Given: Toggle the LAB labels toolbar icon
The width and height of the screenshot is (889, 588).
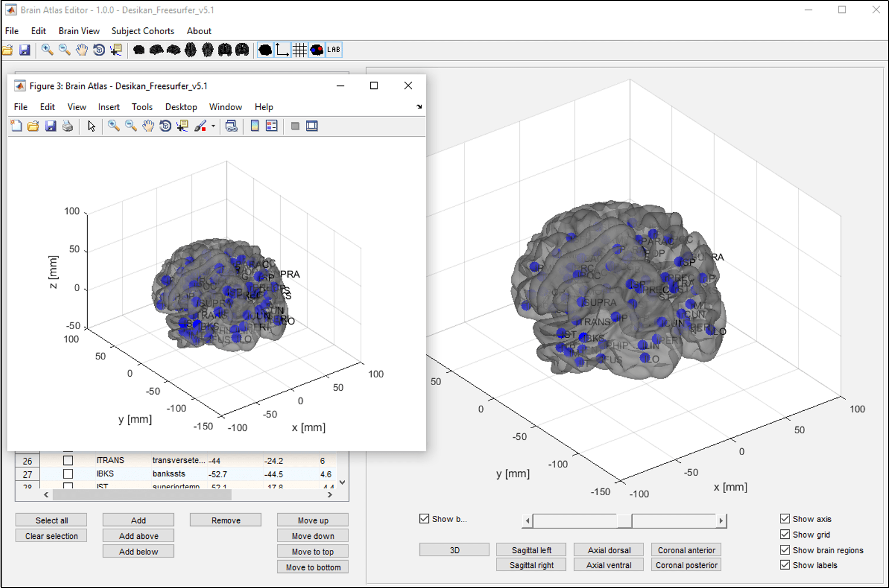Looking at the screenshot, I should point(334,50).
